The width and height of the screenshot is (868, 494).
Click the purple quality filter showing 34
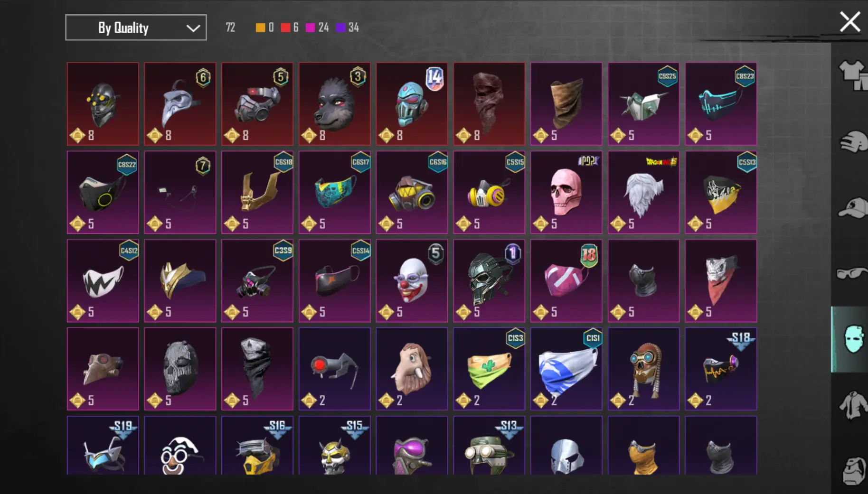[x=348, y=28]
